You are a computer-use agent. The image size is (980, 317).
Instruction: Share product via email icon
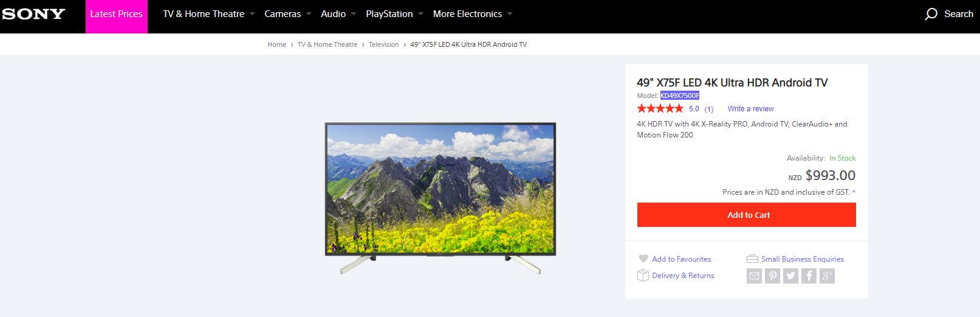click(x=754, y=276)
